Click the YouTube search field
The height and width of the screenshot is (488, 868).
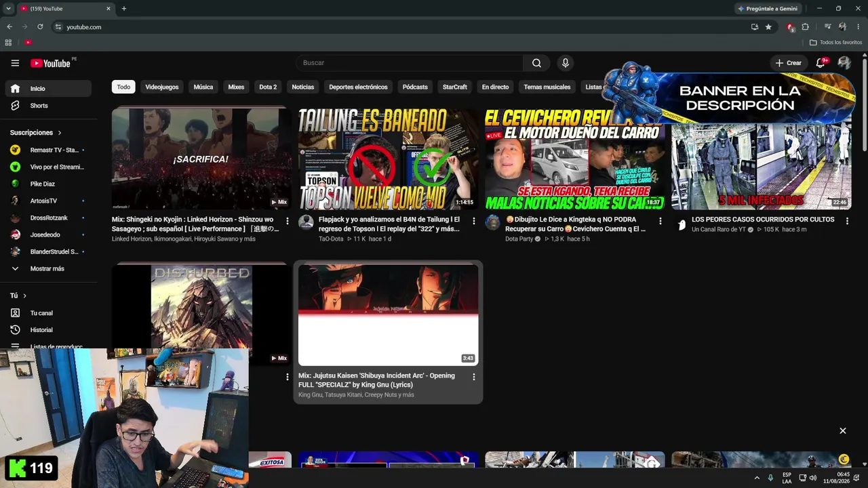point(409,63)
